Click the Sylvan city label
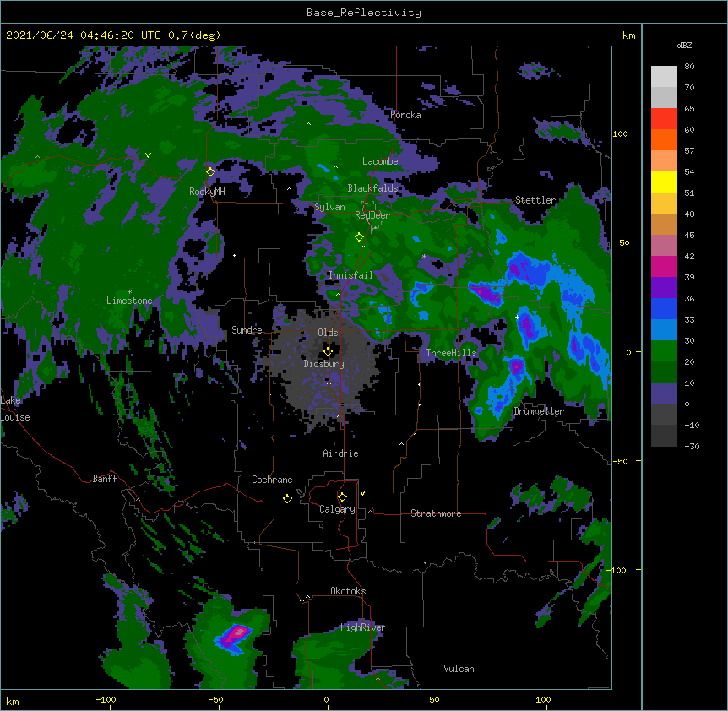 point(329,207)
